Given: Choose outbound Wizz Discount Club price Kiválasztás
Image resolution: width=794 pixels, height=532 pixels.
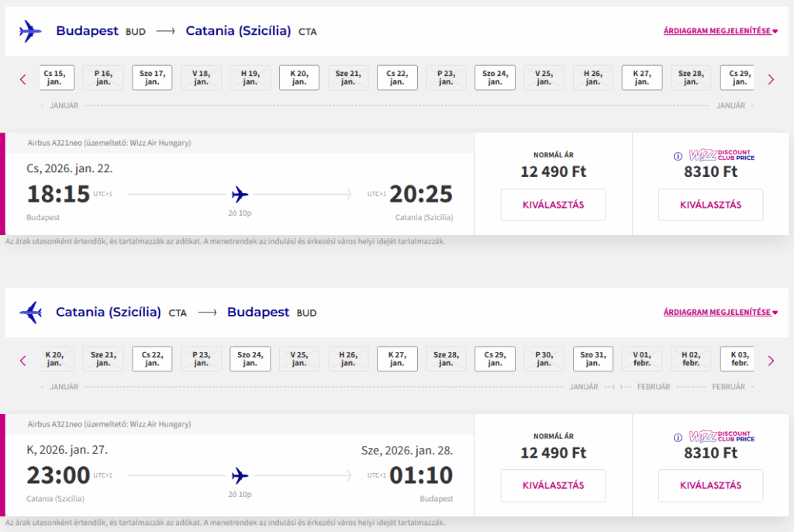Looking at the screenshot, I should pos(710,205).
